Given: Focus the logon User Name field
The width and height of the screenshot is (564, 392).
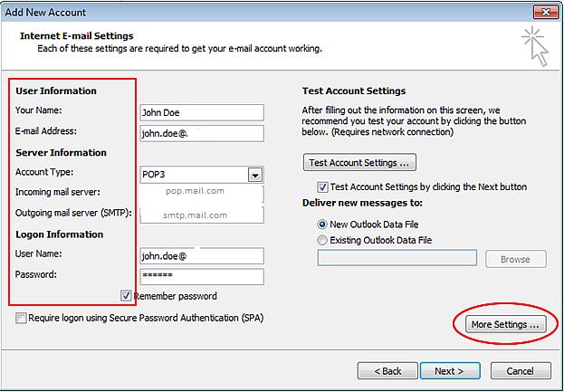Looking at the screenshot, I should point(201,256).
